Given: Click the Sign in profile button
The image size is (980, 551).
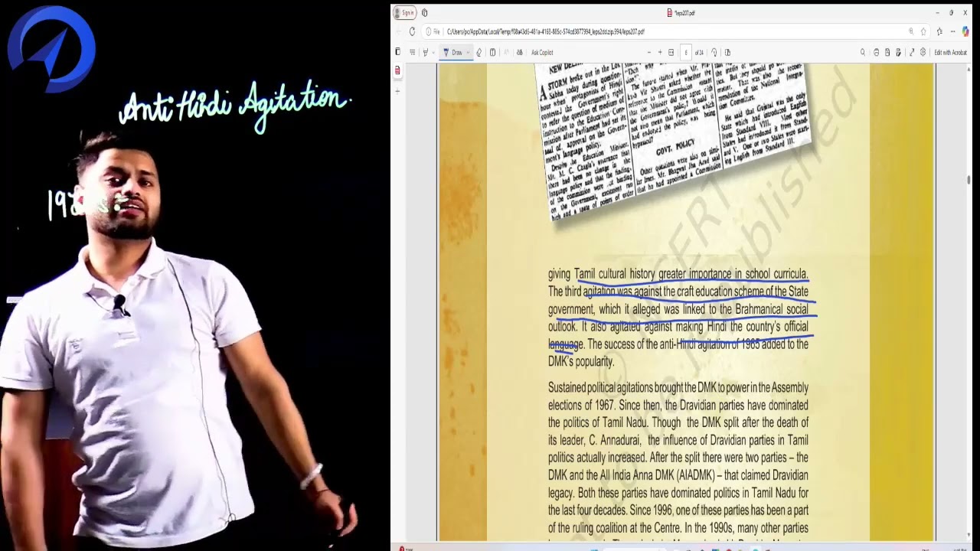Looking at the screenshot, I should 403,13.
